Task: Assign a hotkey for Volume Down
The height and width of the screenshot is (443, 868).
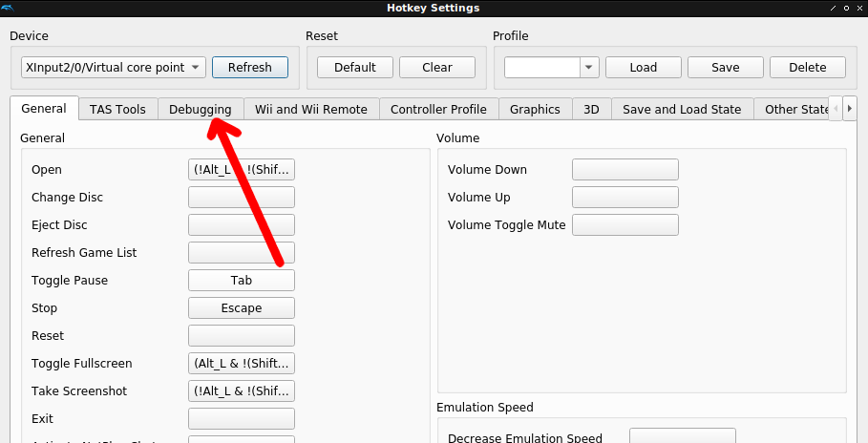Action: [x=625, y=169]
